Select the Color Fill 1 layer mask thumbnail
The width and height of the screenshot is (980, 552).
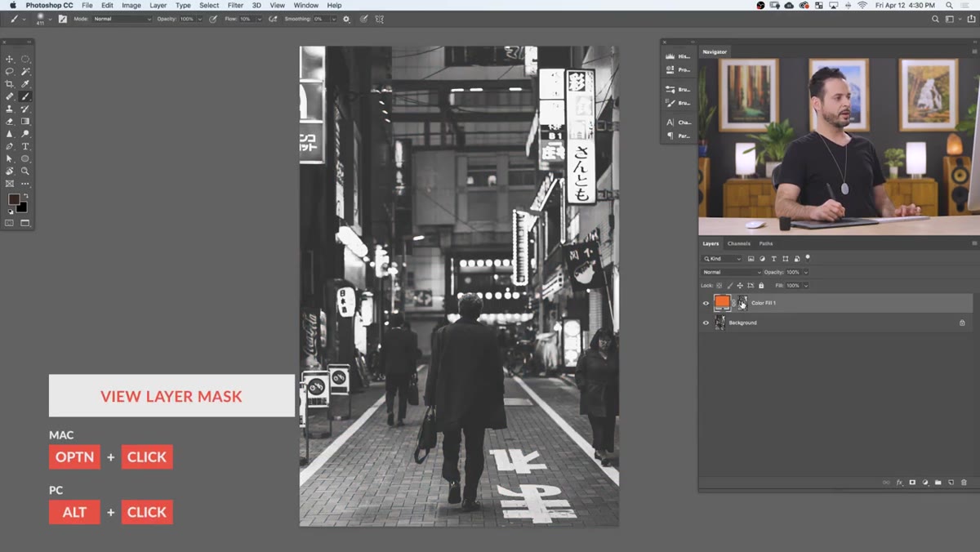coord(742,303)
